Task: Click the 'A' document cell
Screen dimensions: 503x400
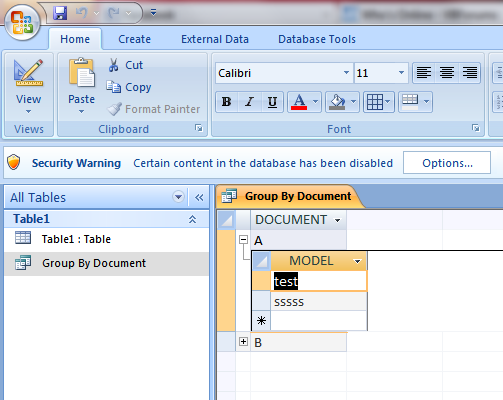Action: pyautogui.click(x=299, y=240)
